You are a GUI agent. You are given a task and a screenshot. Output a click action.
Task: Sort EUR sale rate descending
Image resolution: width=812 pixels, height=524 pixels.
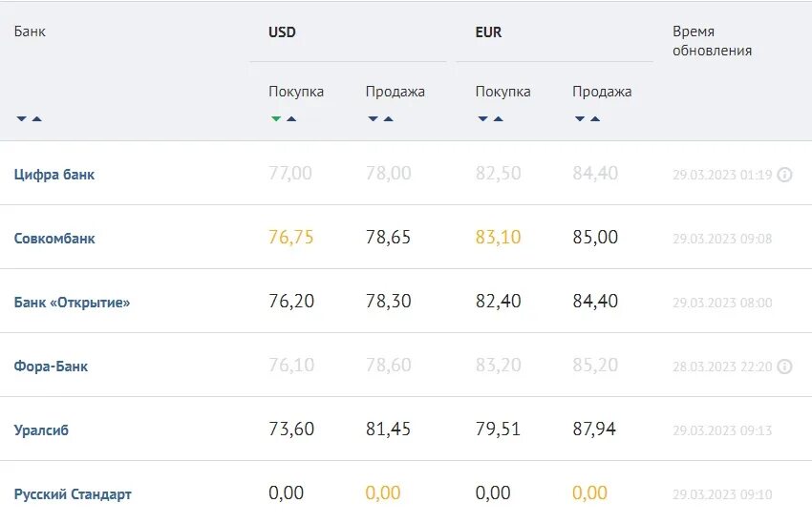coord(580,119)
